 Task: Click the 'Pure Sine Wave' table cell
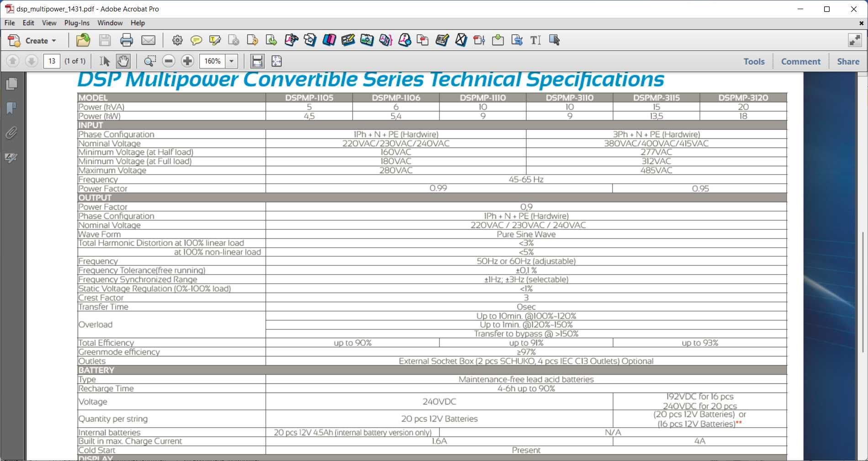click(526, 234)
